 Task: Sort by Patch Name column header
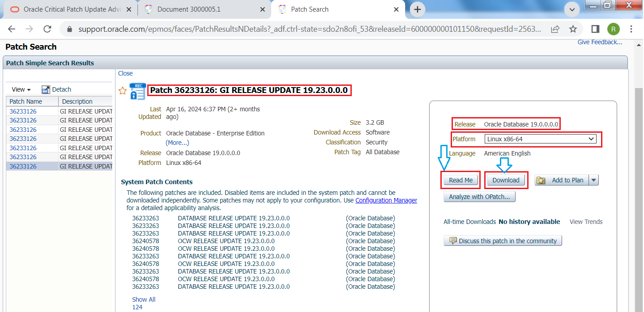(x=32, y=101)
